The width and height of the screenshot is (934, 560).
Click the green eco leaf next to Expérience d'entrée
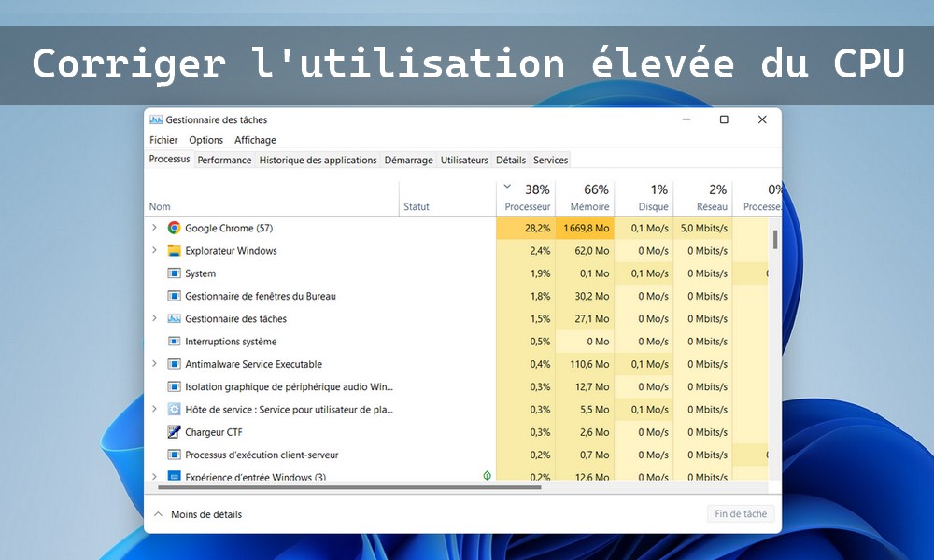(x=487, y=474)
